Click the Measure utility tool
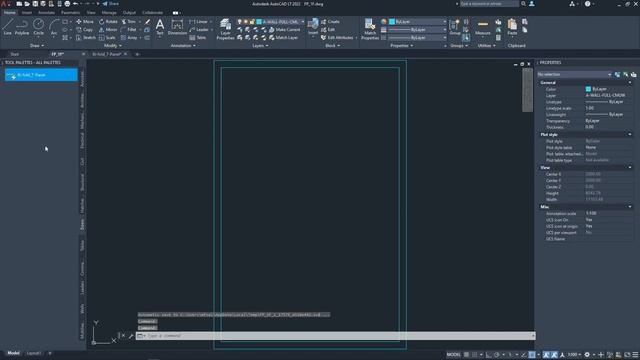 coord(482,27)
